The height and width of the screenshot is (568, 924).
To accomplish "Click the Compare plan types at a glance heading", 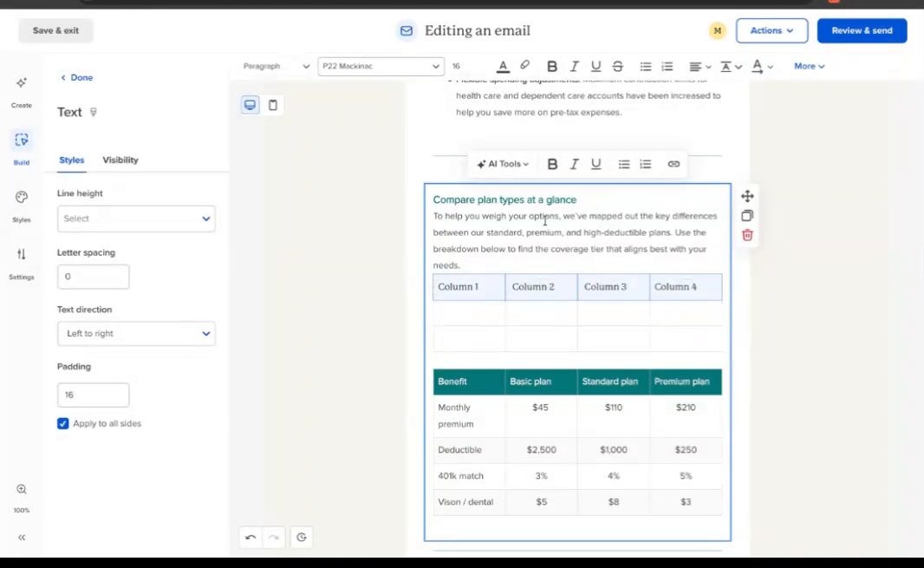I will coord(504,200).
